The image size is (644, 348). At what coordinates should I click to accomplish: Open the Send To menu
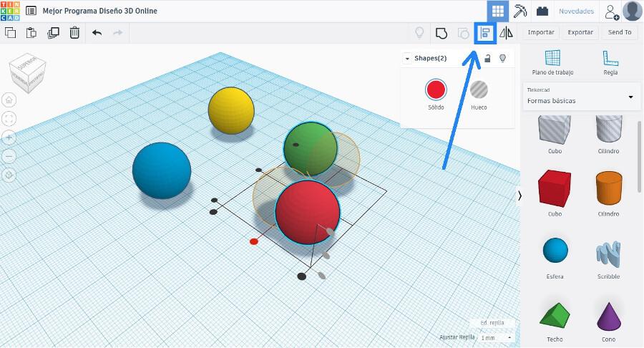coord(619,32)
